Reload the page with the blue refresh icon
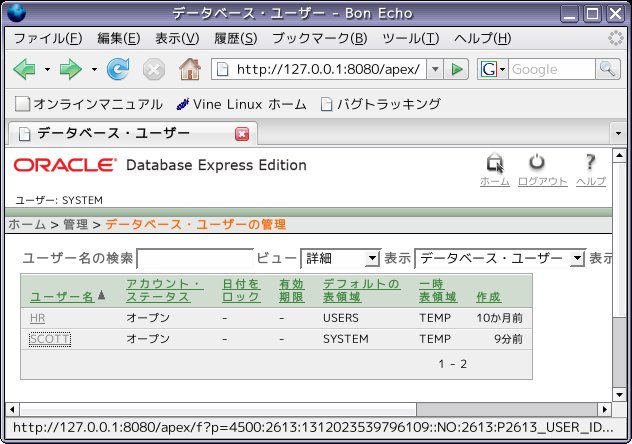This screenshot has width=632, height=444. [118, 69]
